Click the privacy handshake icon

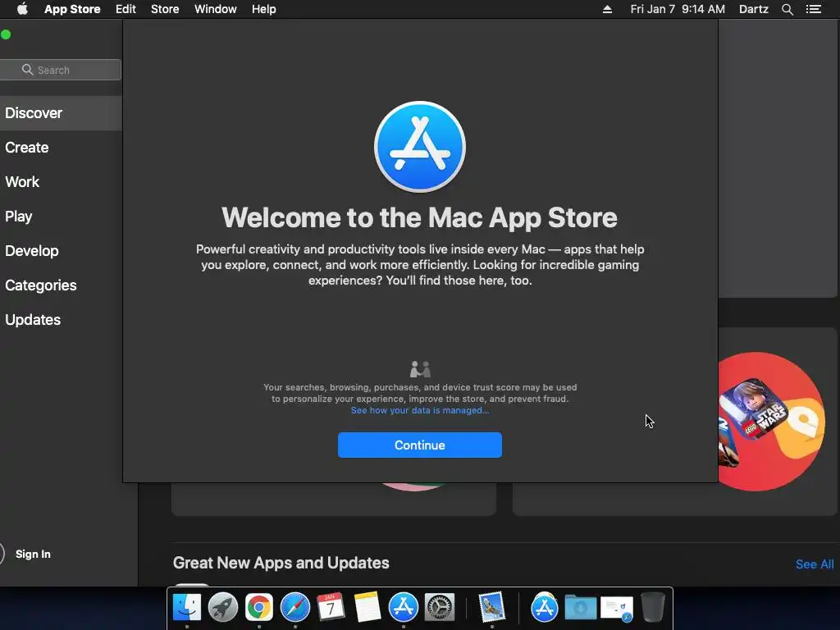tap(420, 369)
